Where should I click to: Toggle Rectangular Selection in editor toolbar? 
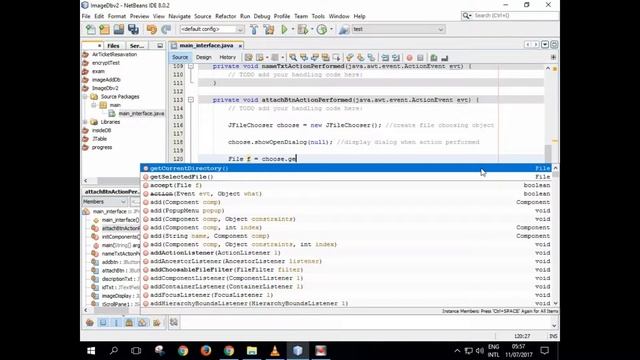336,58
